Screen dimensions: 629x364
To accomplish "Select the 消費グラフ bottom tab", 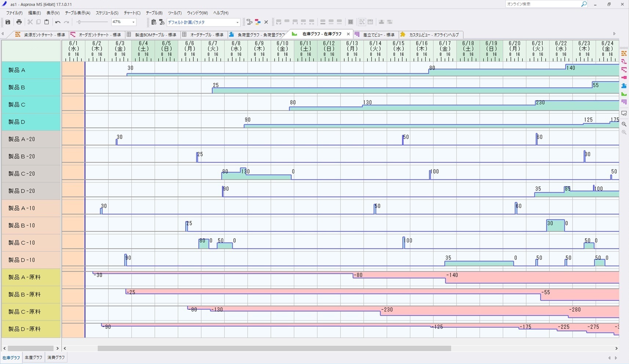I will pos(56,357).
